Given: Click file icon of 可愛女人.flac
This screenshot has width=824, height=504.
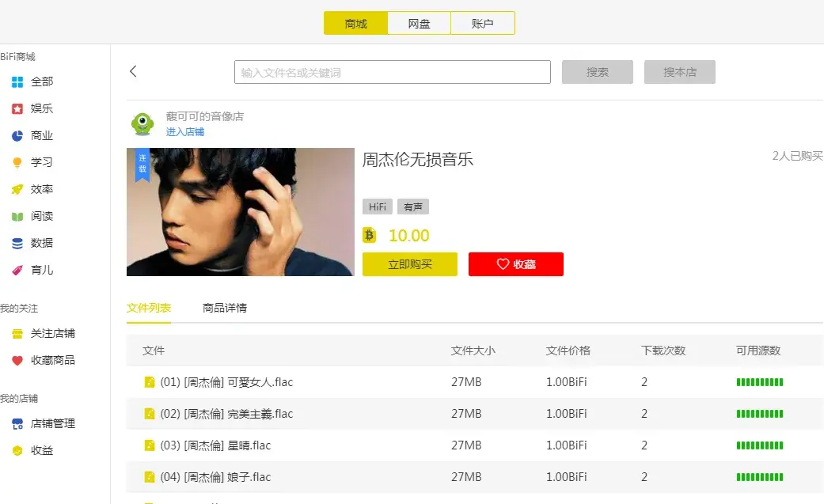Looking at the screenshot, I should pos(150,382).
